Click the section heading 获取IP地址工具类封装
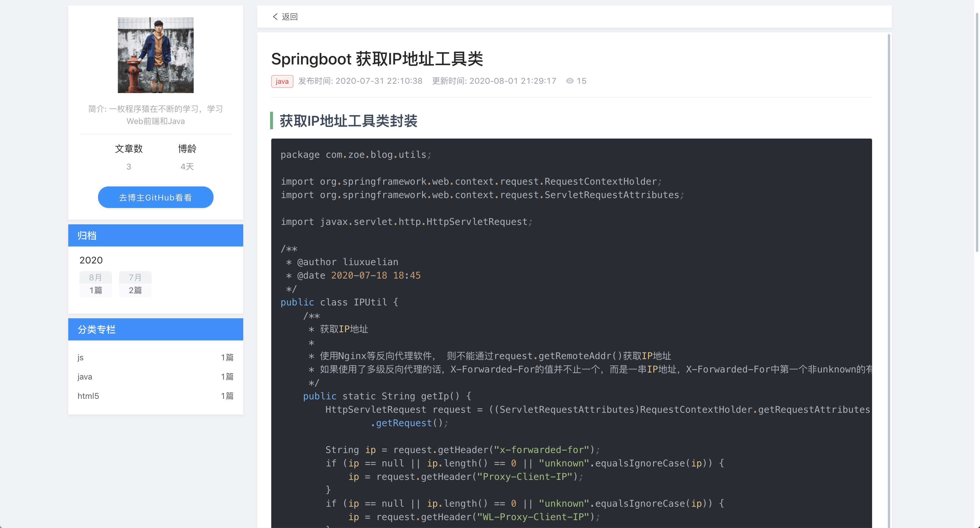This screenshot has height=528, width=980. point(347,121)
